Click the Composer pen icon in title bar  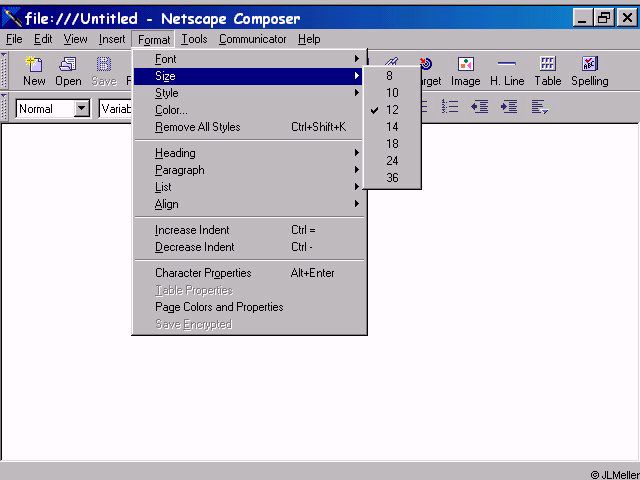point(12,18)
